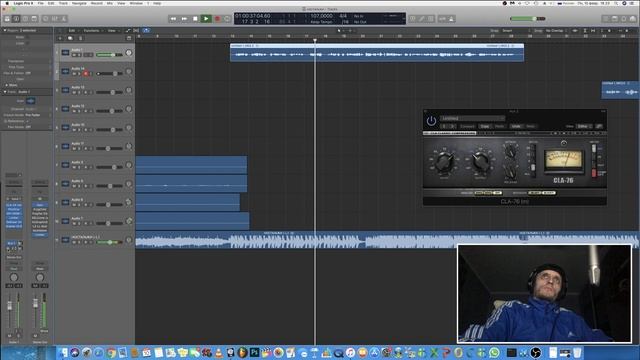Click the global tracks icon in track header
This screenshot has width=640, height=360.
pyautogui.click(x=129, y=38)
